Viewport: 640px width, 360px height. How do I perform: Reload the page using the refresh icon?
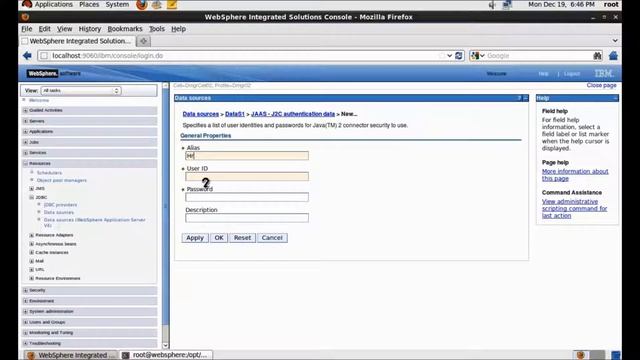pyautogui.click(x=459, y=56)
